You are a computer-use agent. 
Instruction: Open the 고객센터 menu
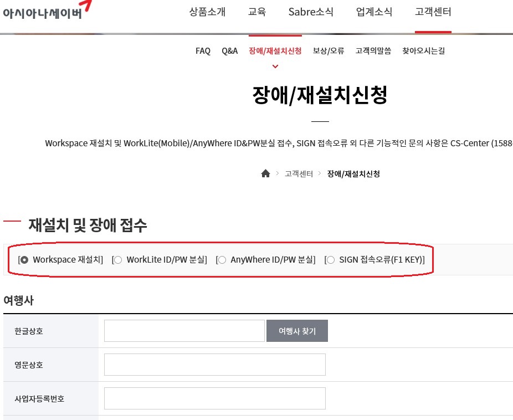433,12
